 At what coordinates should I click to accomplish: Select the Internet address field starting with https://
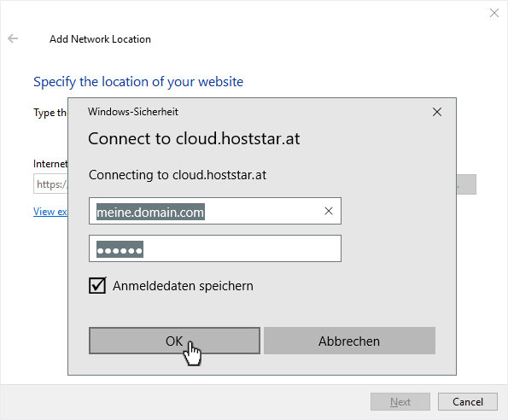tap(50, 184)
